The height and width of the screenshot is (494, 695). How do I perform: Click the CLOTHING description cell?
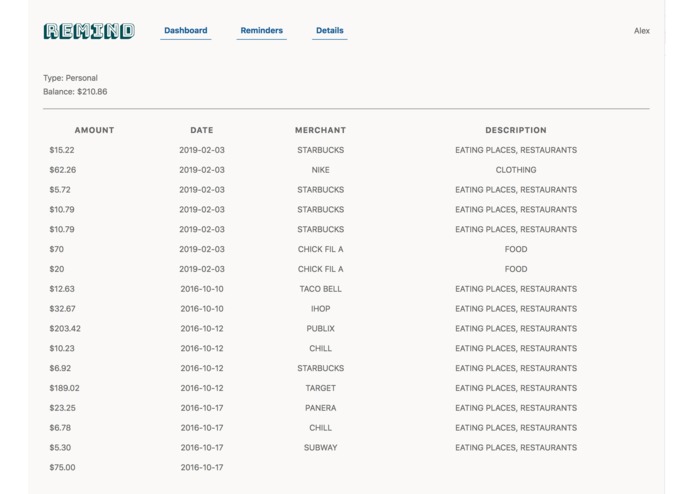(x=516, y=170)
